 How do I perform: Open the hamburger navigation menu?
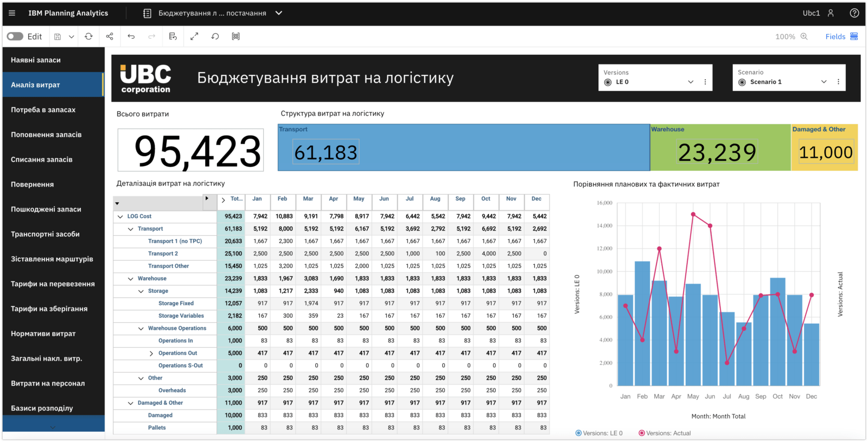click(12, 13)
